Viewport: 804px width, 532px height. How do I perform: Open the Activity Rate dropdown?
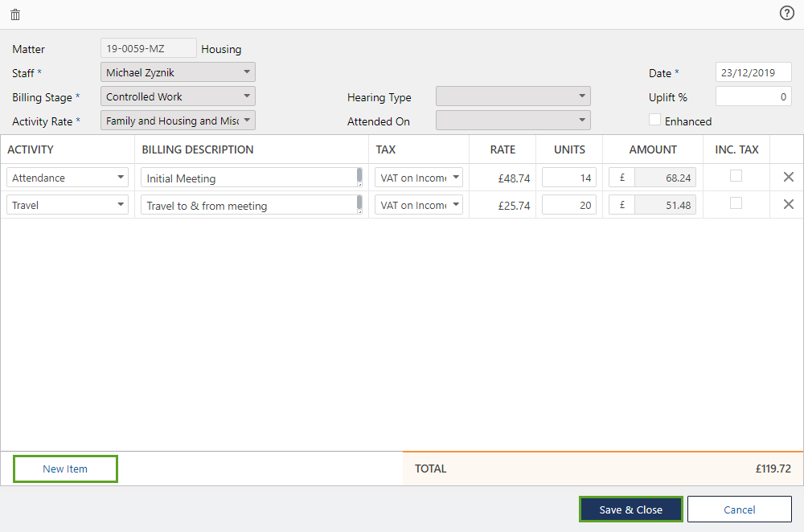pyautogui.click(x=178, y=121)
